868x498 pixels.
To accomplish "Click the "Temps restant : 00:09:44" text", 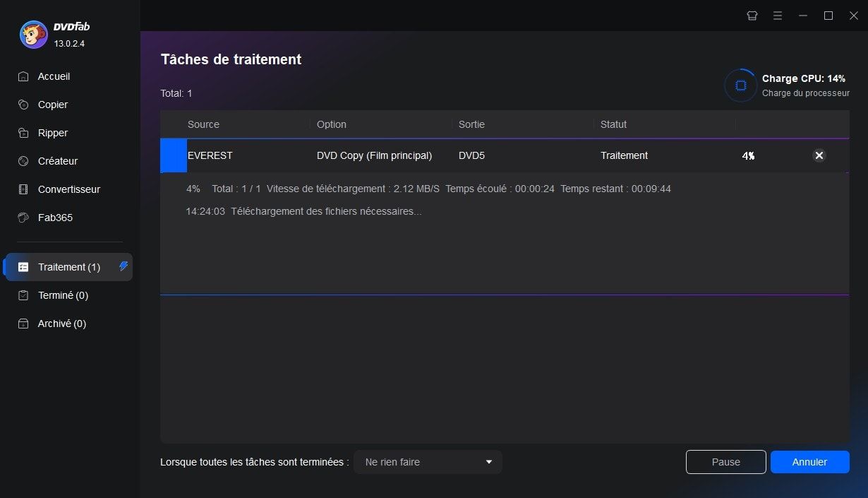I will 615,189.
